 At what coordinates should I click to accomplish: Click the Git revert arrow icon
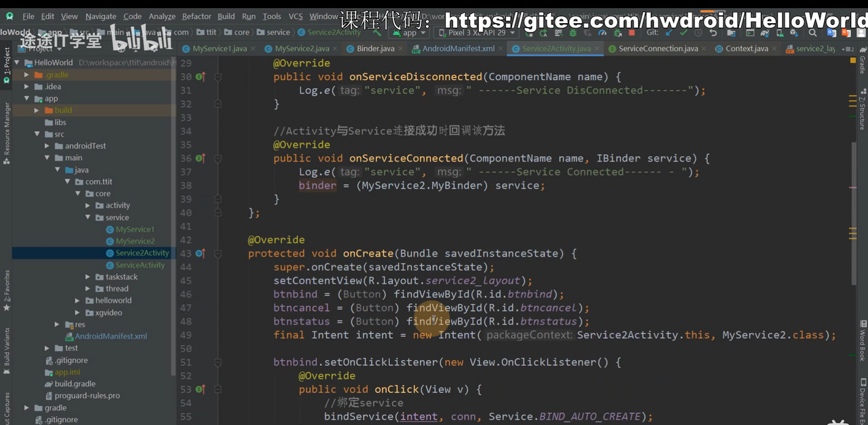pyautogui.click(x=713, y=33)
